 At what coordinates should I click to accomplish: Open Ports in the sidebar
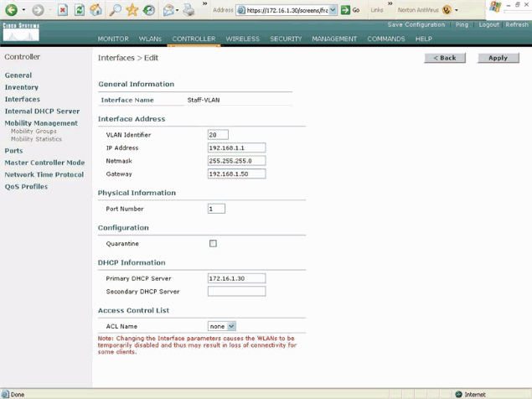13,151
